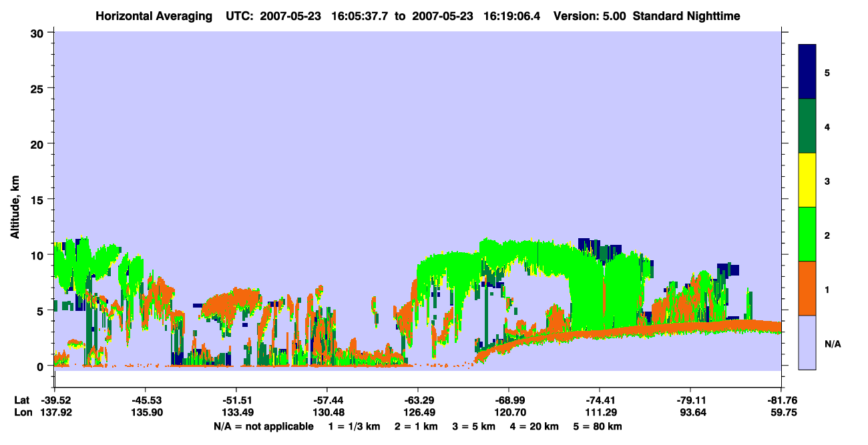This screenshot has height=445, width=868.
Task: Click the bright green level 2 legend swatch
Action: [807, 234]
